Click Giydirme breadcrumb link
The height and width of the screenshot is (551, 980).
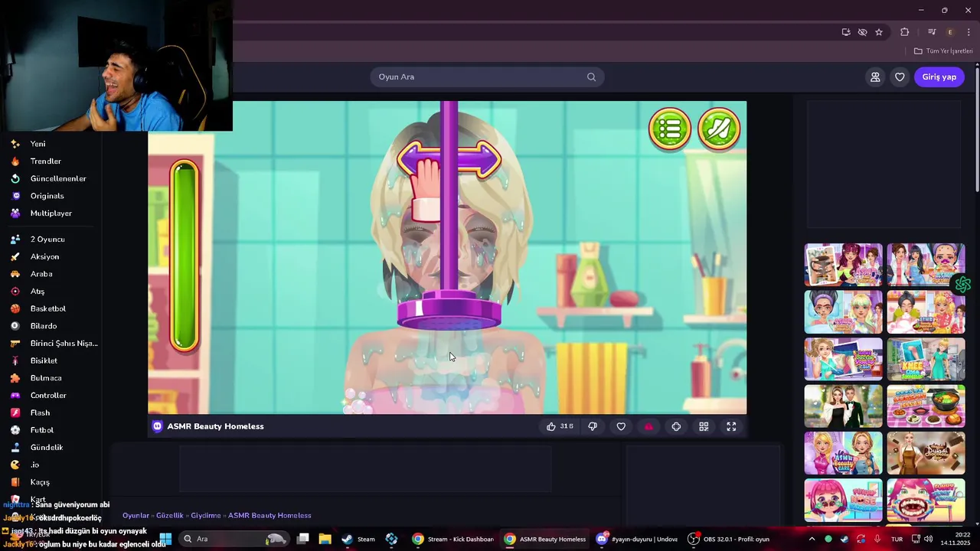click(x=206, y=516)
